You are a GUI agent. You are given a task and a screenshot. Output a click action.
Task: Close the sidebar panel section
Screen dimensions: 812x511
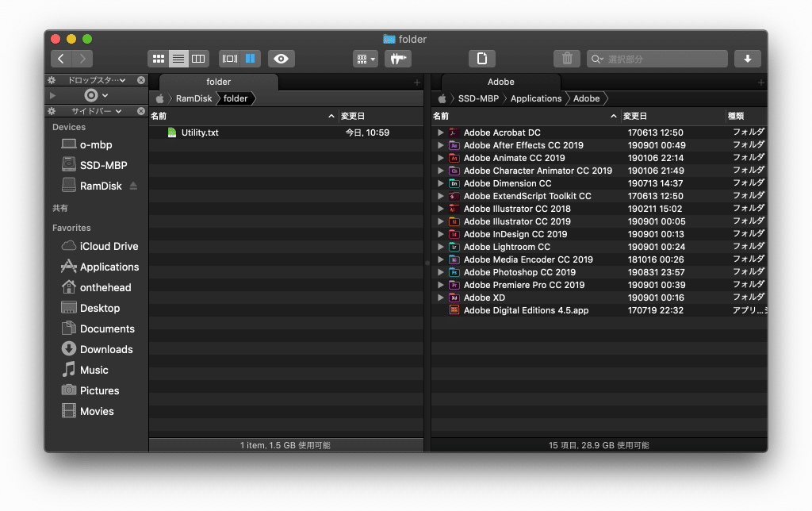coord(141,111)
